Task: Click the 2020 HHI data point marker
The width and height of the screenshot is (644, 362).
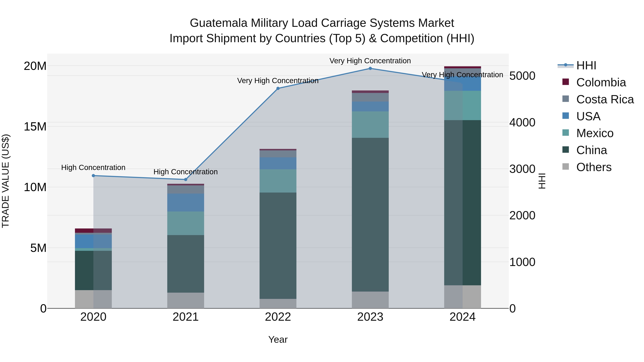Action: coord(94,176)
